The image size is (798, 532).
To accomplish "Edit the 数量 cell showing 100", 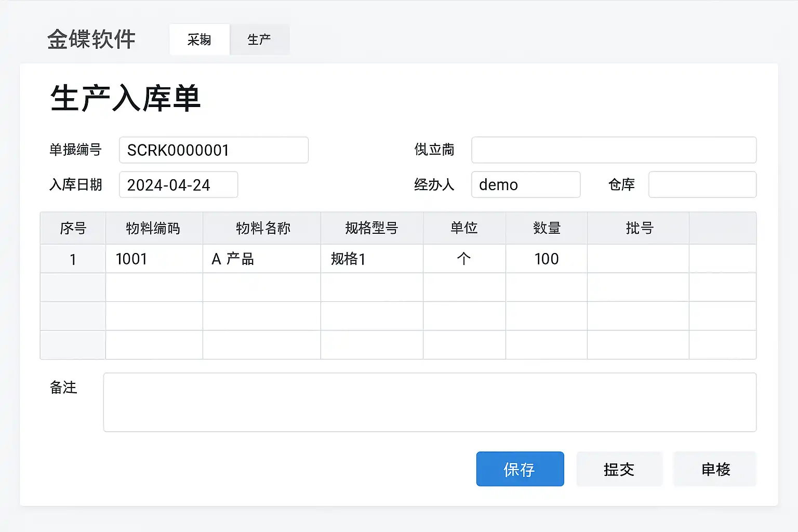I will (546, 259).
